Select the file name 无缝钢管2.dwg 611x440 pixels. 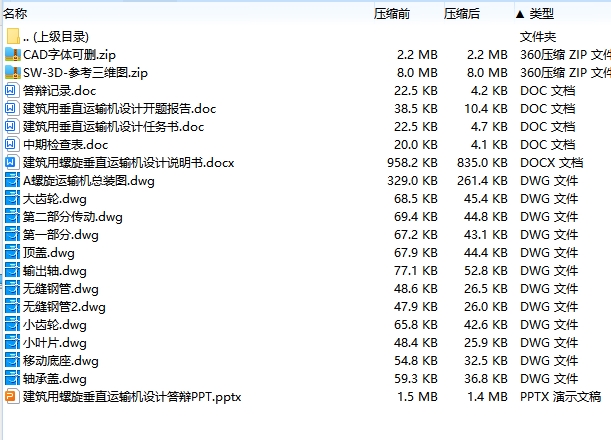coord(64,307)
